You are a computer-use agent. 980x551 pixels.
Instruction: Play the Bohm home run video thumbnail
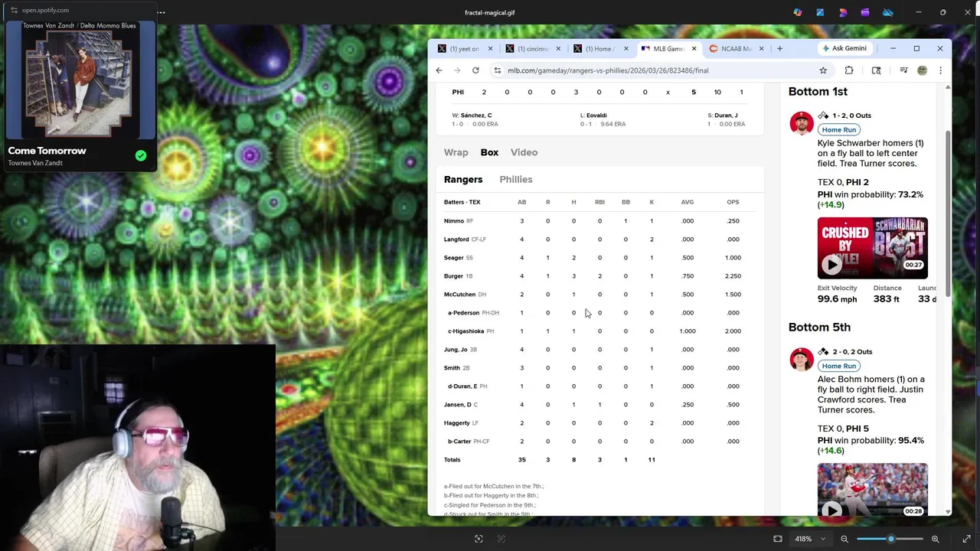[872, 490]
